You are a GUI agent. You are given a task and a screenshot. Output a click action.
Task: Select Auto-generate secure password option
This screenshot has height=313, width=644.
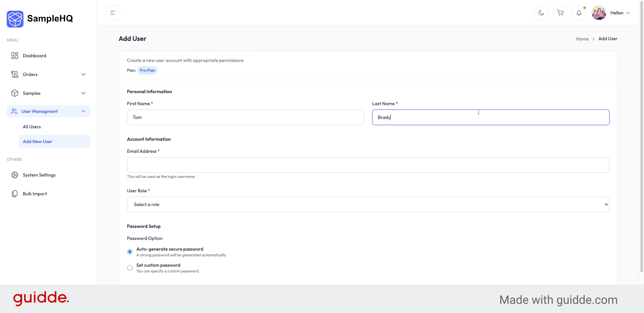129,252
